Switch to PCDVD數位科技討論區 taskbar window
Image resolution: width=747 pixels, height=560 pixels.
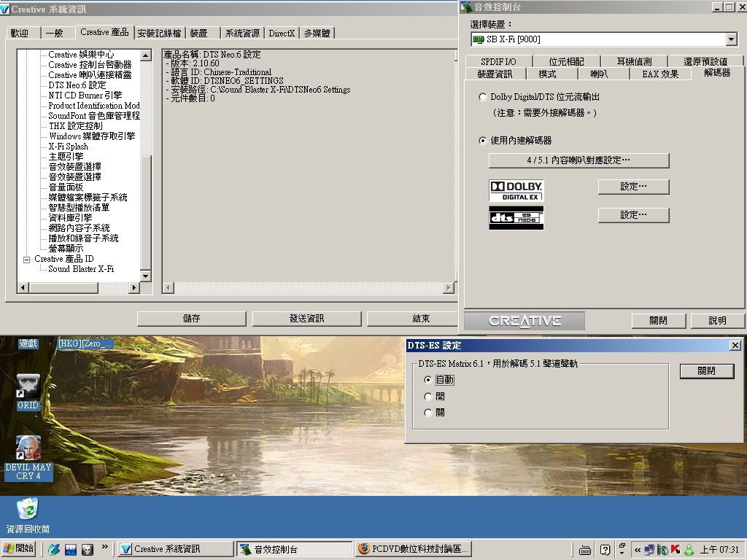click(x=414, y=549)
